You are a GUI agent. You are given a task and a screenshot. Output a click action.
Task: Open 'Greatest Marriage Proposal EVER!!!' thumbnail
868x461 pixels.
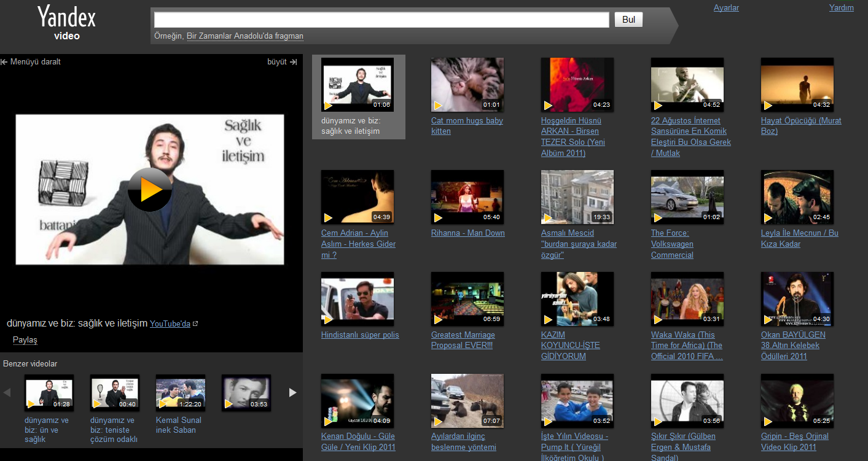tap(467, 299)
